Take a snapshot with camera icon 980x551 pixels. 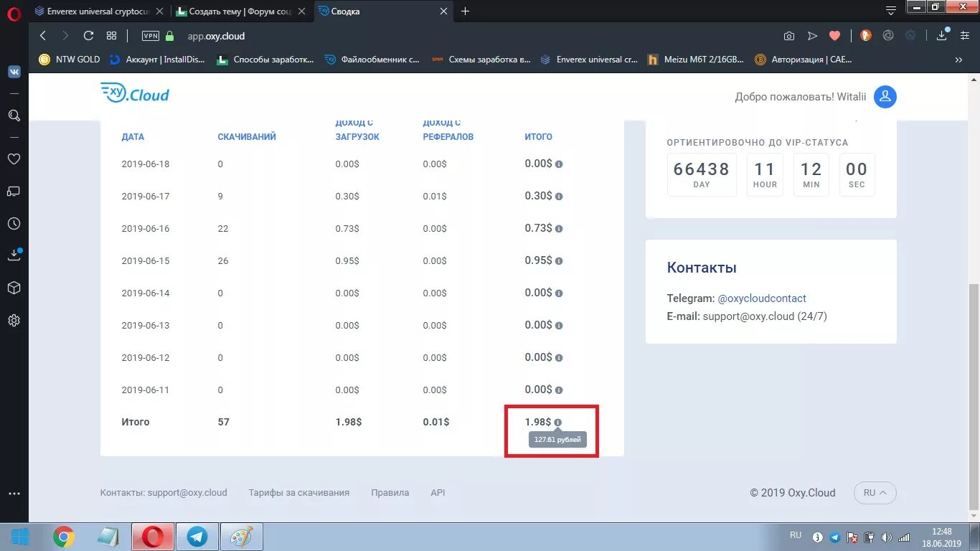pyautogui.click(x=789, y=36)
